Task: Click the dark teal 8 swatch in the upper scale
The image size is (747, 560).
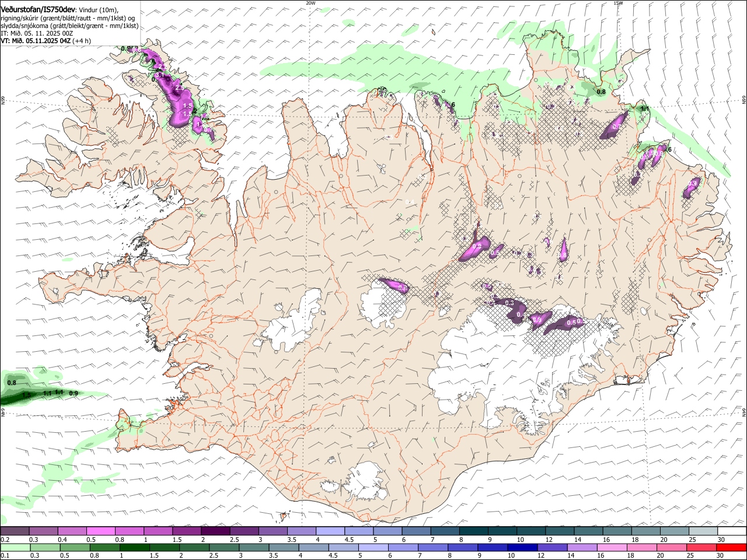Action: point(473,531)
